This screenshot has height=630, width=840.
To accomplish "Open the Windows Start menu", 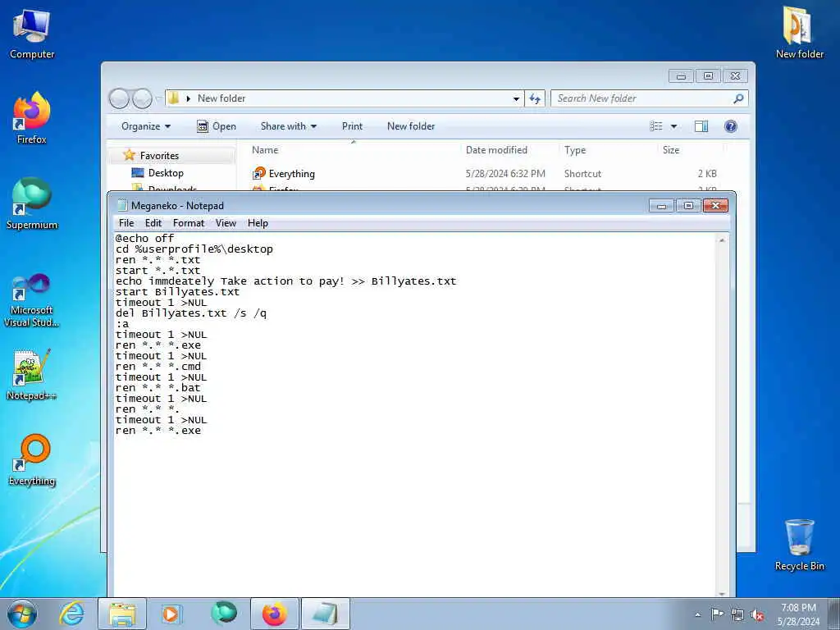I will 22,614.
